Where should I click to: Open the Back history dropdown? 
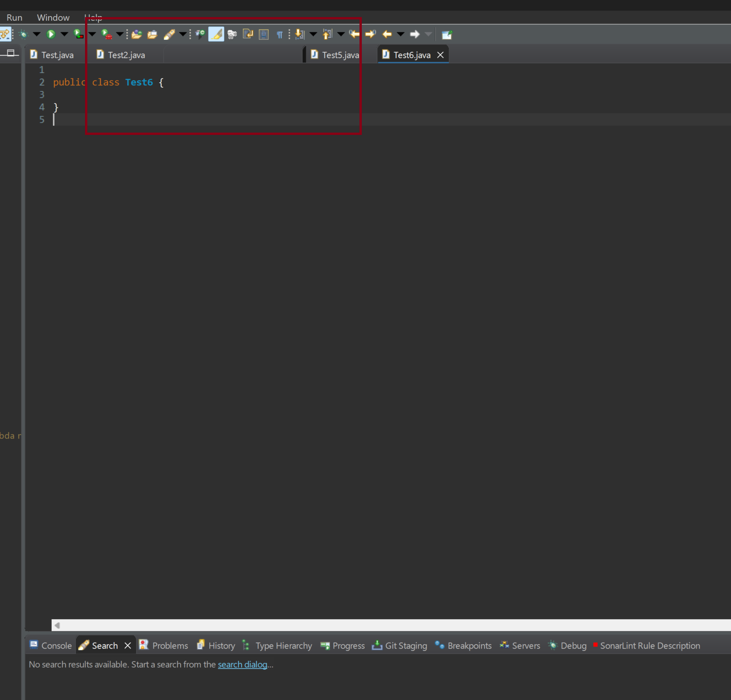(401, 34)
